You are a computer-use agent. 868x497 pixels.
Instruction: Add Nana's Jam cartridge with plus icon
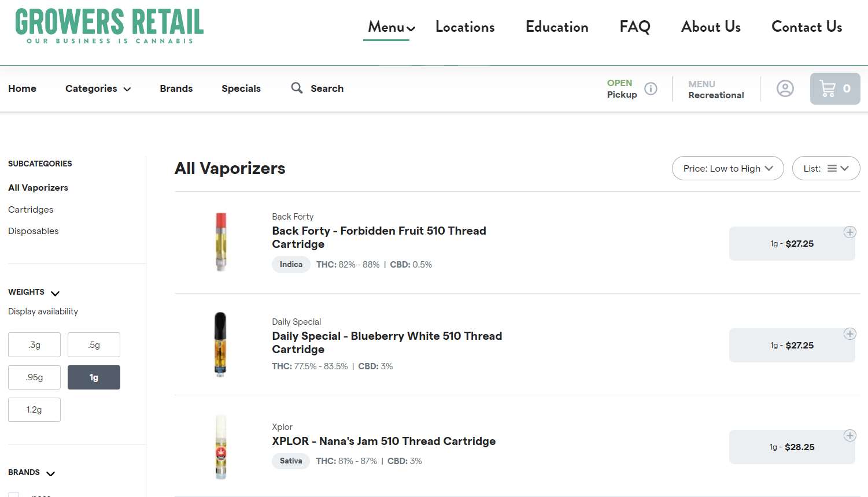pos(849,436)
